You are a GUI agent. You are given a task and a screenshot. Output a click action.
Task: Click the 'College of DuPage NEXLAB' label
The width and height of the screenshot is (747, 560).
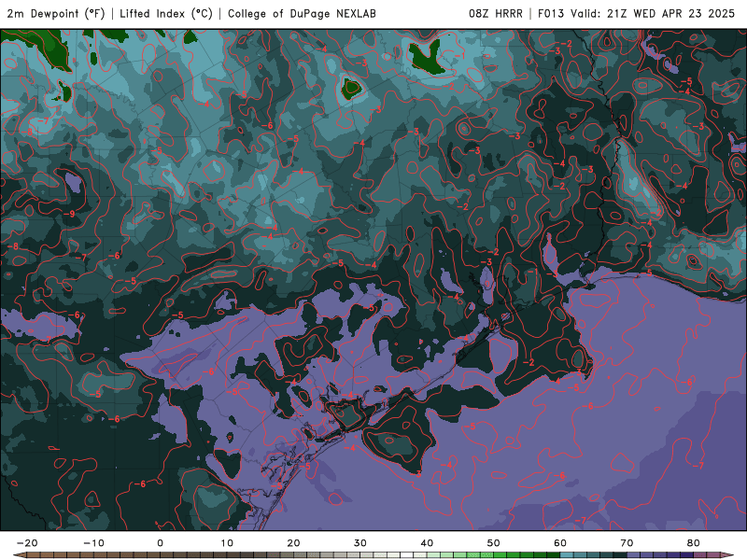click(x=302, y=13)
